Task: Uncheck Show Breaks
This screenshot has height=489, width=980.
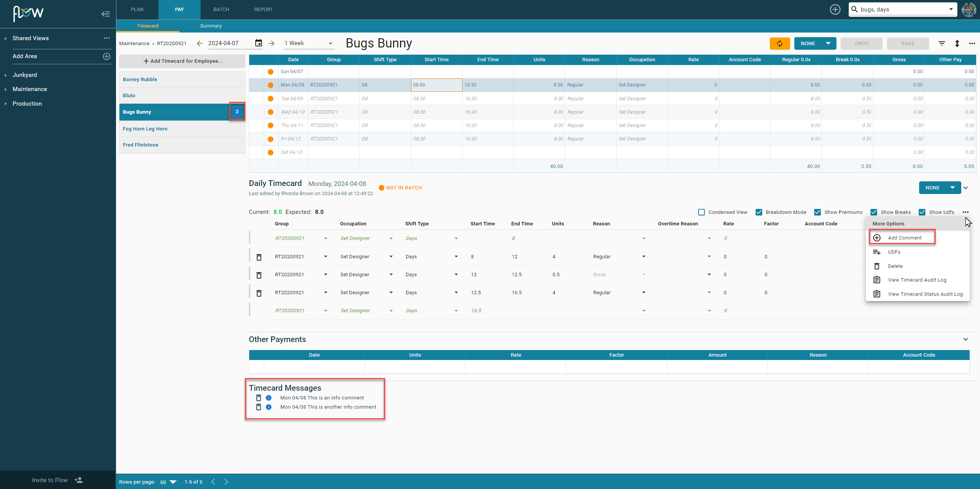Action: (874, 212)
